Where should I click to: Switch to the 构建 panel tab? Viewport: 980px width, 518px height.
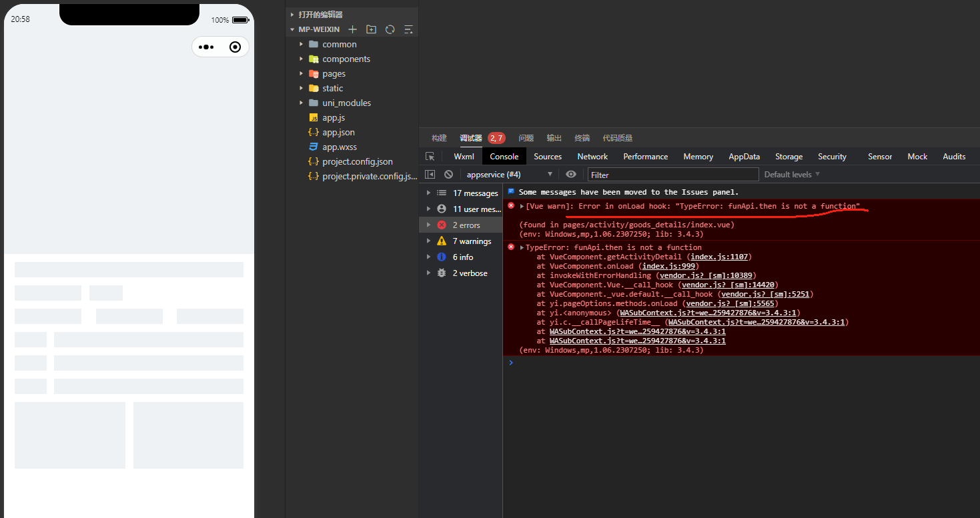pyautogui.click(x=439, y=138)
